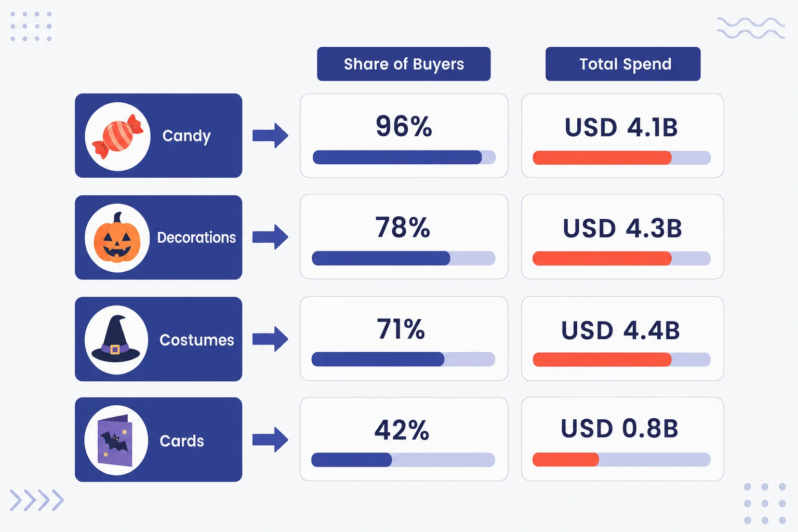Click the USD 4.1B Candy spend card
798x532 pixels.
pos(622,136)
